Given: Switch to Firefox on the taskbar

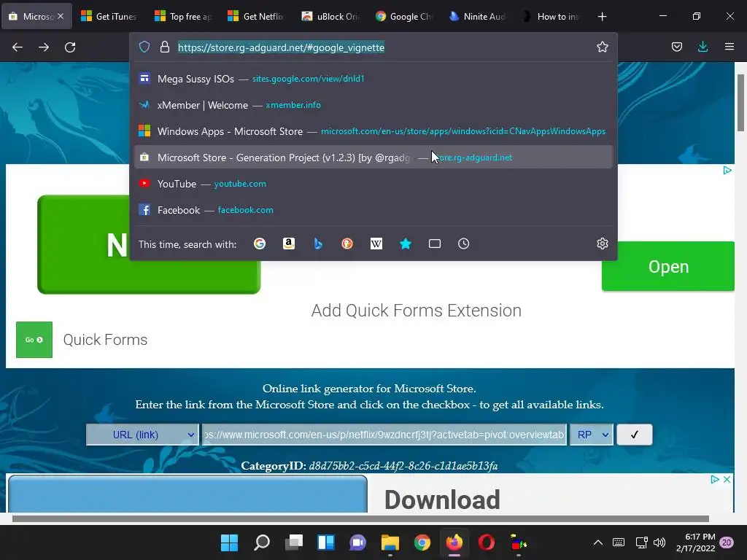Looking at the screenshot, I should tap(454, 542).
